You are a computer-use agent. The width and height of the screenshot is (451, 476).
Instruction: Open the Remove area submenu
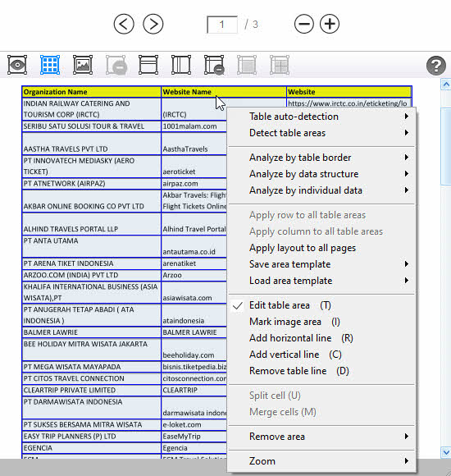(x=321, y=437)
